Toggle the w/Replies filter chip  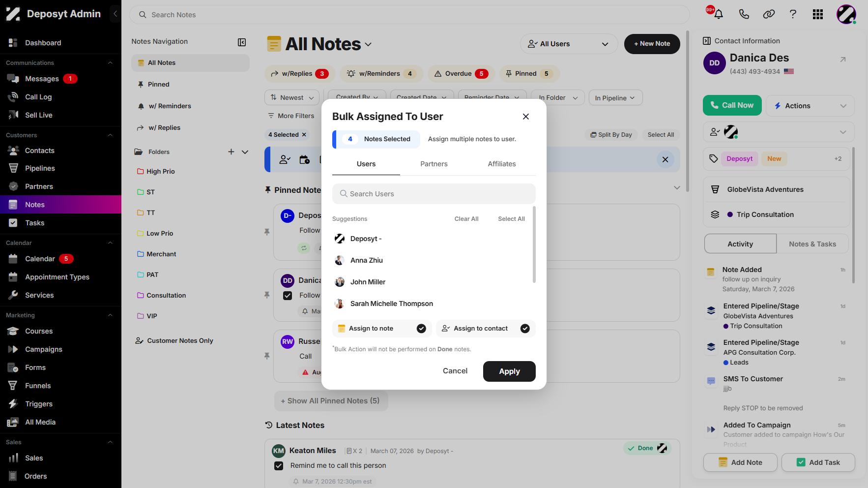pyautogui.click(x=300, y=74)
